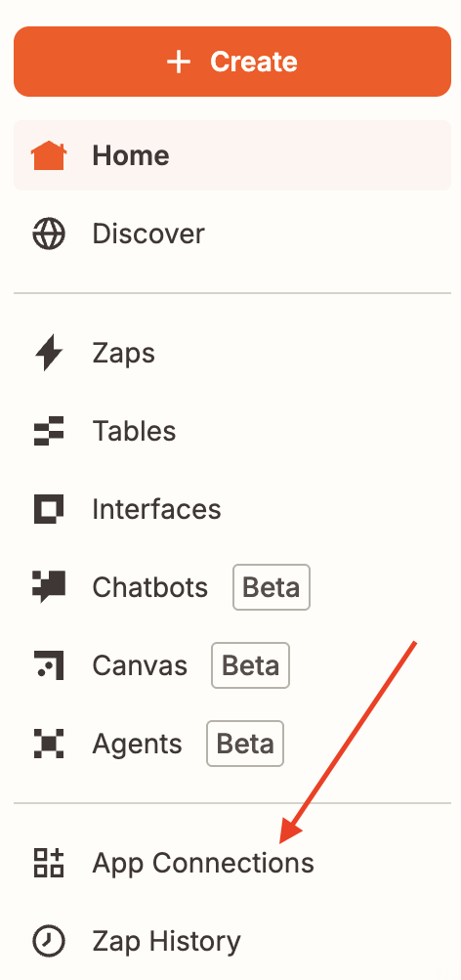The width and height of the screenshot is (461, 980).
Task: Select the Beta badge next to Chatbots
Action: pyautogui.click(x=272, y=587)
